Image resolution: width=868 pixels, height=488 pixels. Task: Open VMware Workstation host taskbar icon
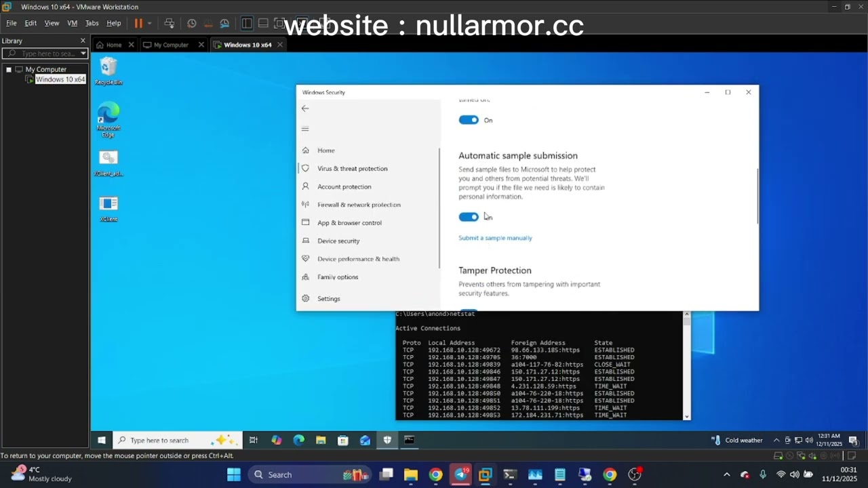(486, 474)
